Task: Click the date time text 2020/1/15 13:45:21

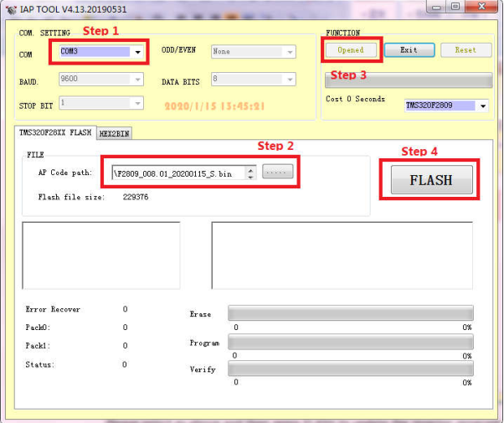Action: point(214,106)
